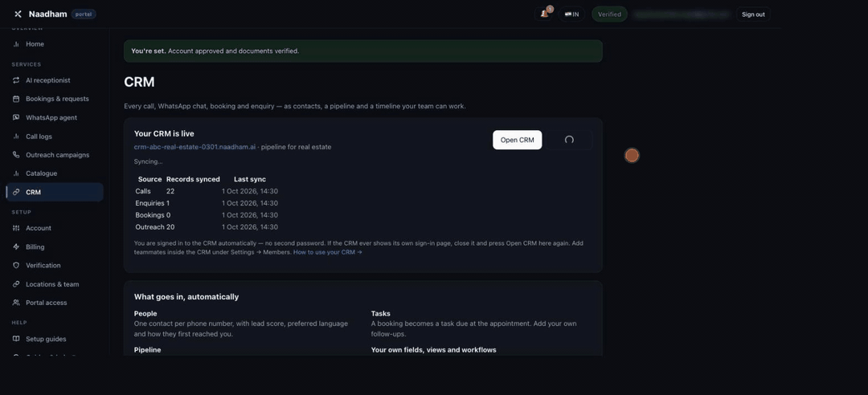Click the Outreach row last sync timestamp
Image resolution: width=868 pixels, height=395 pixels.
[x=250, y=227]
